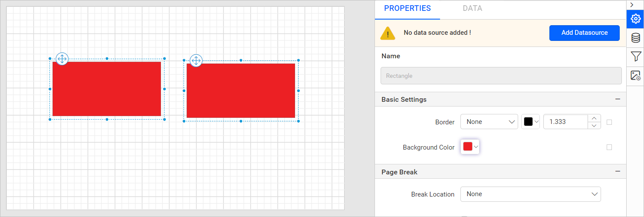Open the Border style dropdown
This screenshot has width=644, height=217.
[x=489, y=122]
